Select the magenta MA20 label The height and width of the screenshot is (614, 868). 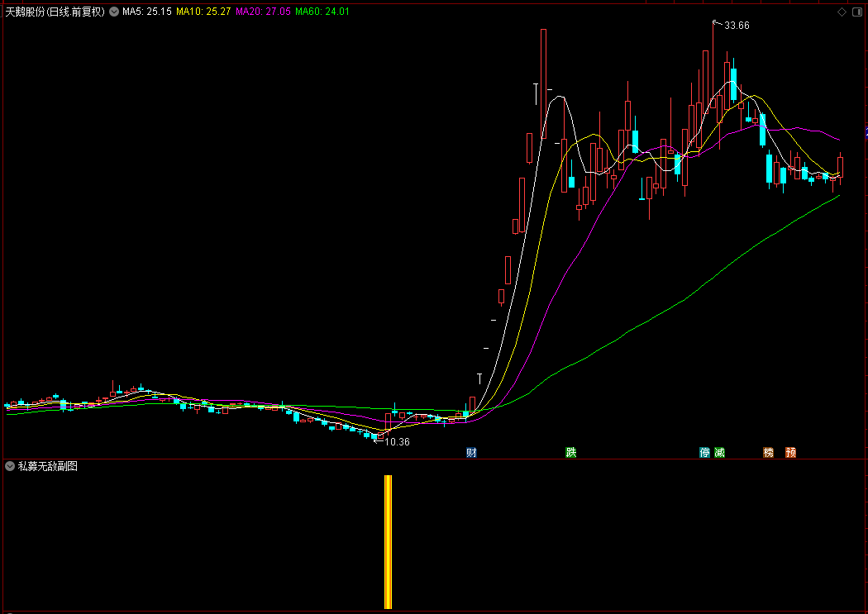click(263, 12)
